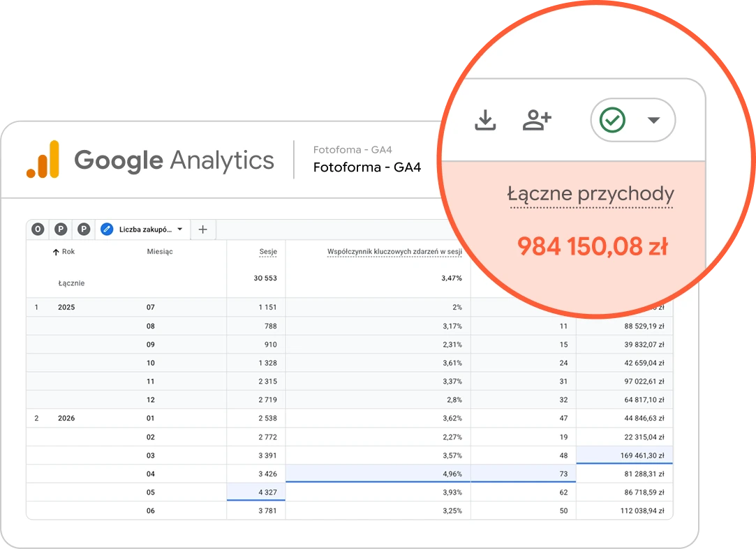The image size is (756, 549).
Task: Open the third tab marked P
Action: click(x=84, y=230)
